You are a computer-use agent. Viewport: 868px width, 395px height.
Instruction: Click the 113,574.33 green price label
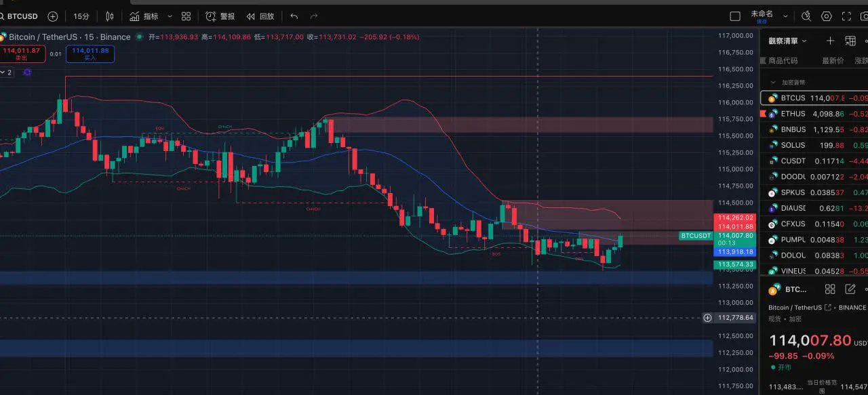[736, 265]
